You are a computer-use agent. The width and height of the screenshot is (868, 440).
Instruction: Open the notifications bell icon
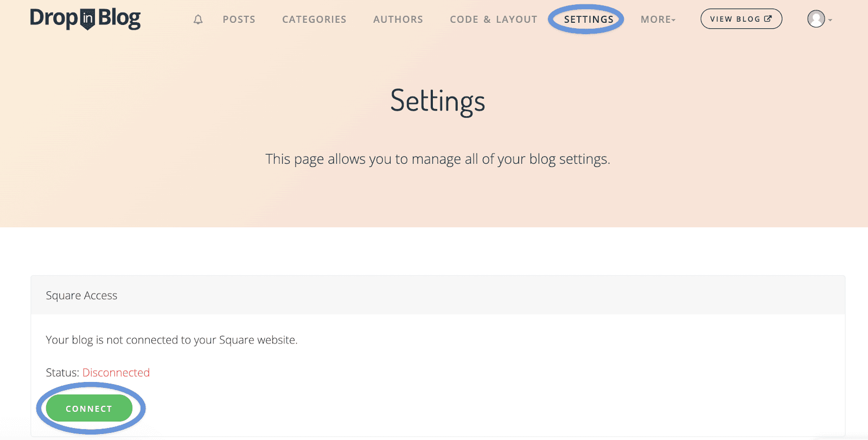coord(198,20)
